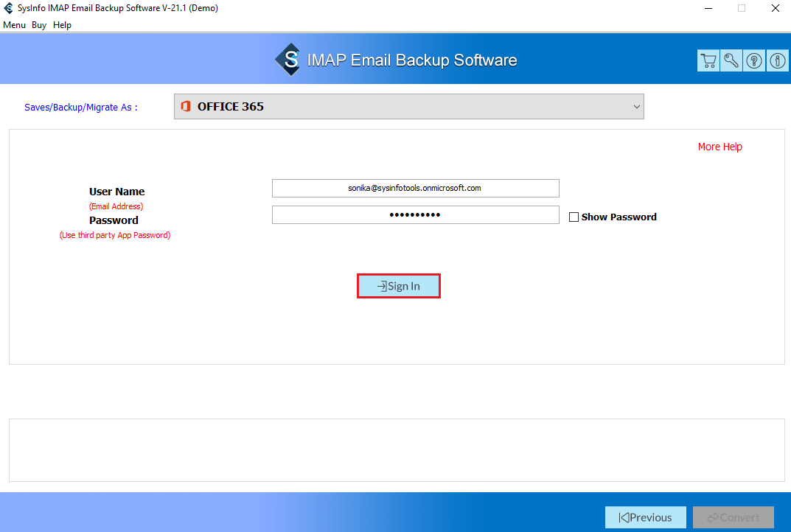Open the OFFICE 365 format combo box
The height and width of the screenshot is (532, 791).
(x=408, y=106)
